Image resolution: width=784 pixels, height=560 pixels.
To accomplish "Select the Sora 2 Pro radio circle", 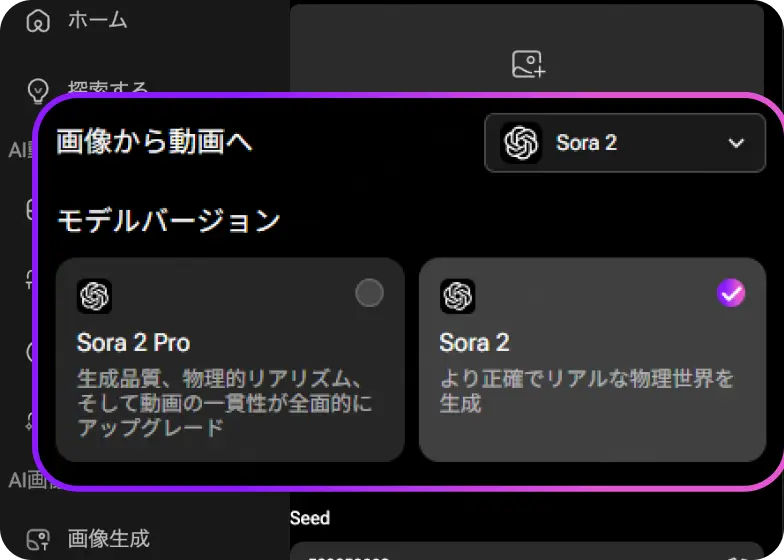I will (x=369, y=293).
